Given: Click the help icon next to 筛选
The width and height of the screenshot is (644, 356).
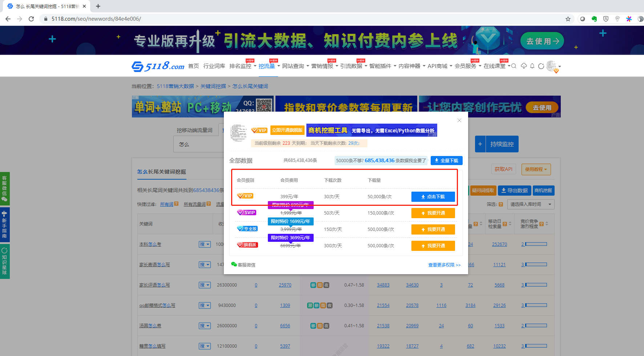Looking at the screenshot, I should pos(501,204).
